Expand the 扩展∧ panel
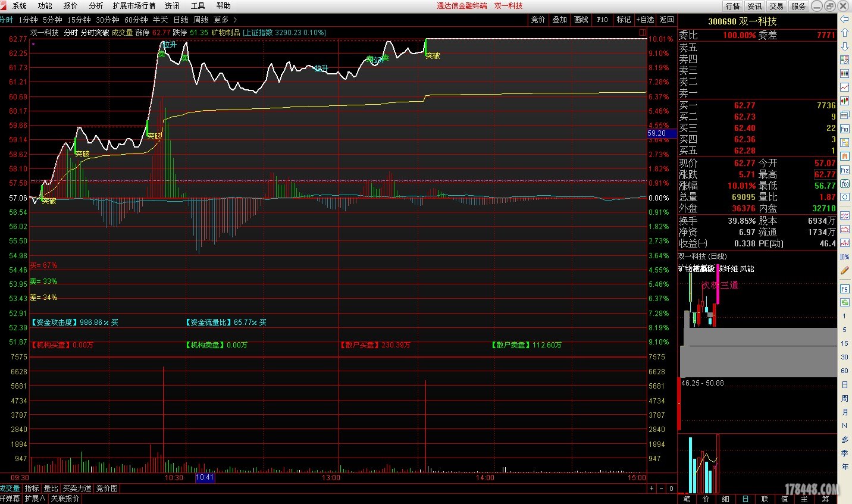 [35, 499]
